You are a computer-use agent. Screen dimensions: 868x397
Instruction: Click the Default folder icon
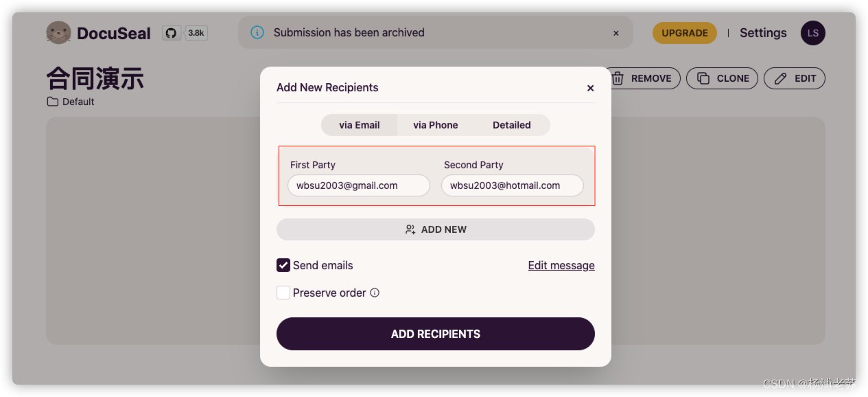53,102
